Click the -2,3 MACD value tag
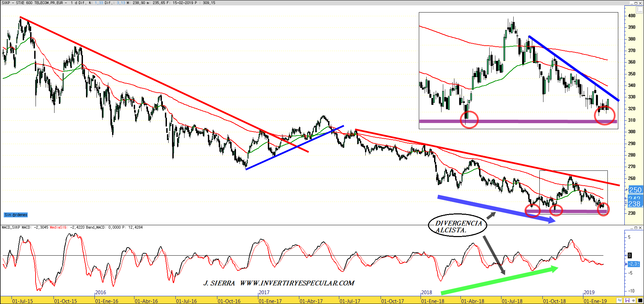Screen dimensions: 644x304 [x=634, y=264]
